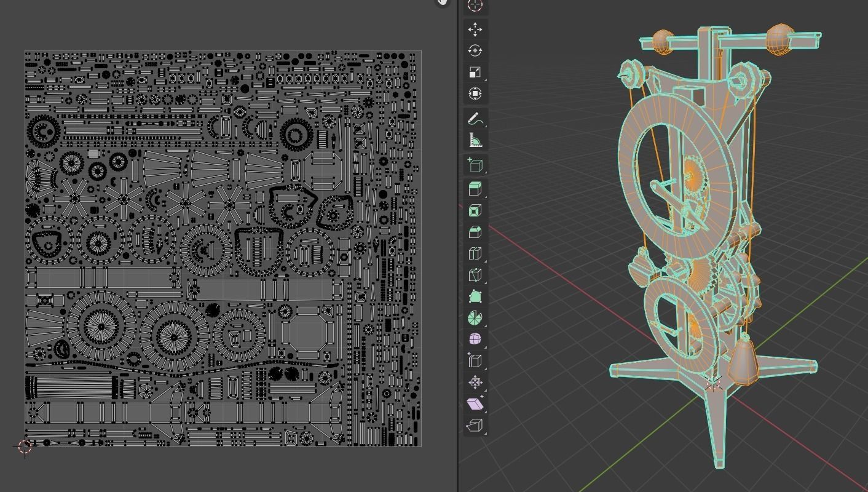Select the Add Cube tool
The width and height of the screenshot is (868, 492).
tap(475, 165)
